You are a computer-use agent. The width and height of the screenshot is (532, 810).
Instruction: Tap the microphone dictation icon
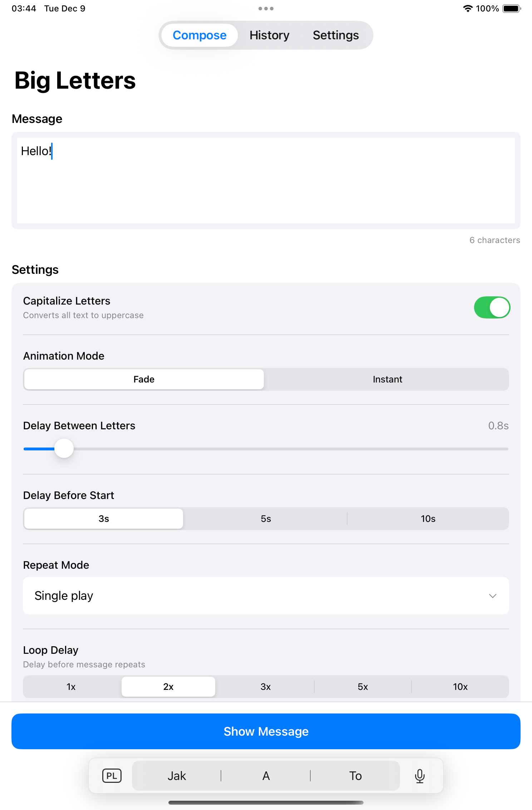pyautogui.click(x=420, y=776)
